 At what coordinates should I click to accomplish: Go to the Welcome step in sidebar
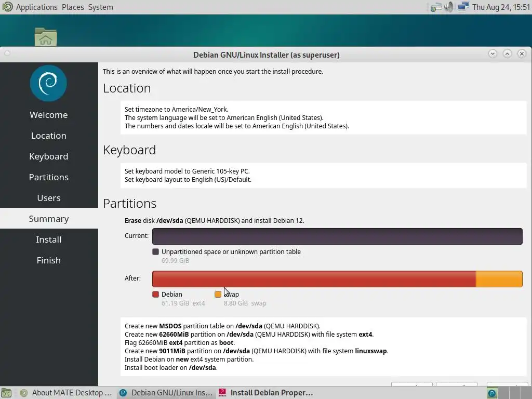pyautogui.click(x=49, y=115)
